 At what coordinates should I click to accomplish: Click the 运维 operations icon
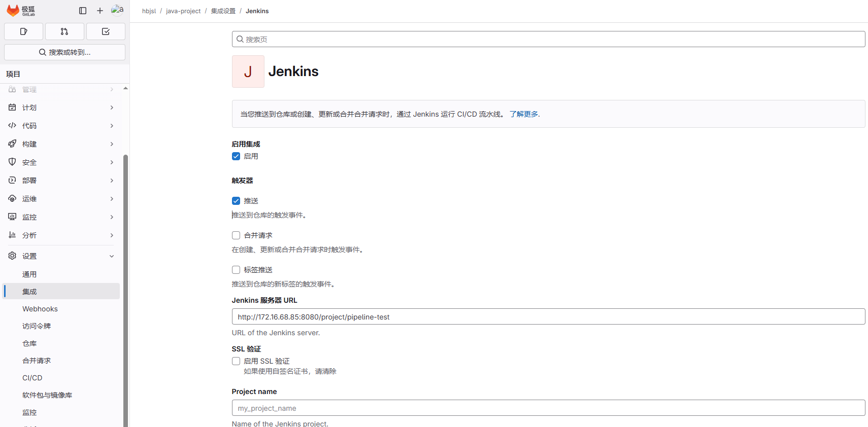[x=12, y=199]
